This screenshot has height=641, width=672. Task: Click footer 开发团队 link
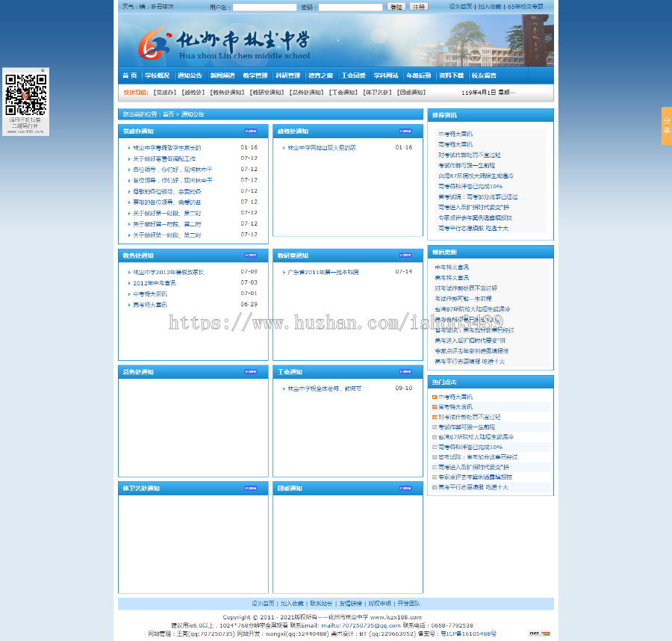click(409, 603)
